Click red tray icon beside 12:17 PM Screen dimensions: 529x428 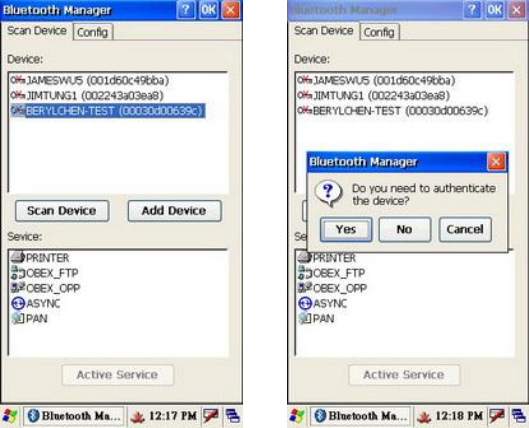point(138,417)
